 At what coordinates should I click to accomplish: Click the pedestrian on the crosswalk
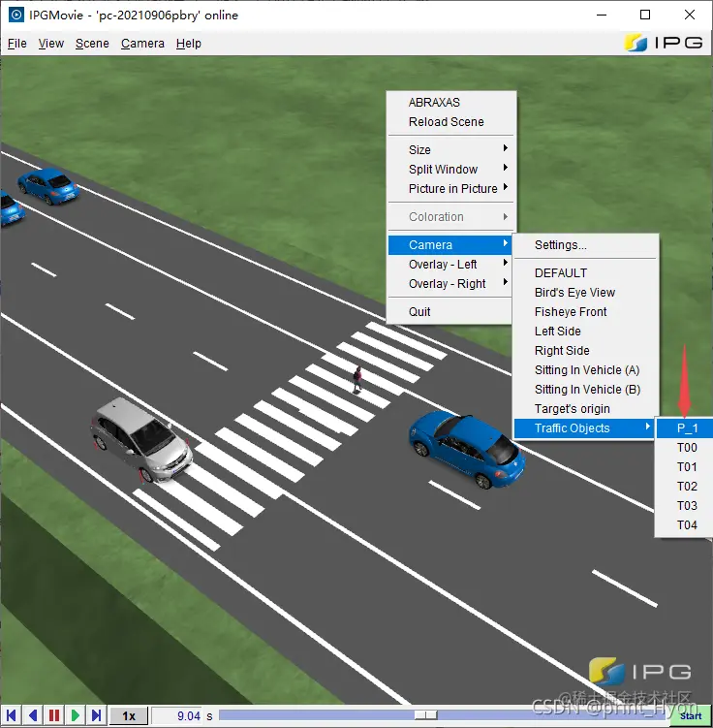pyautogui.click(x=357, y=379)
